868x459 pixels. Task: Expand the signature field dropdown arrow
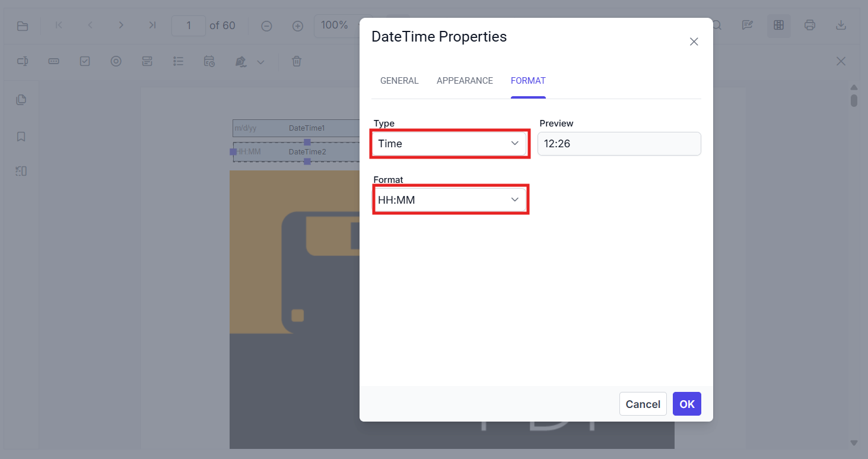260,62
